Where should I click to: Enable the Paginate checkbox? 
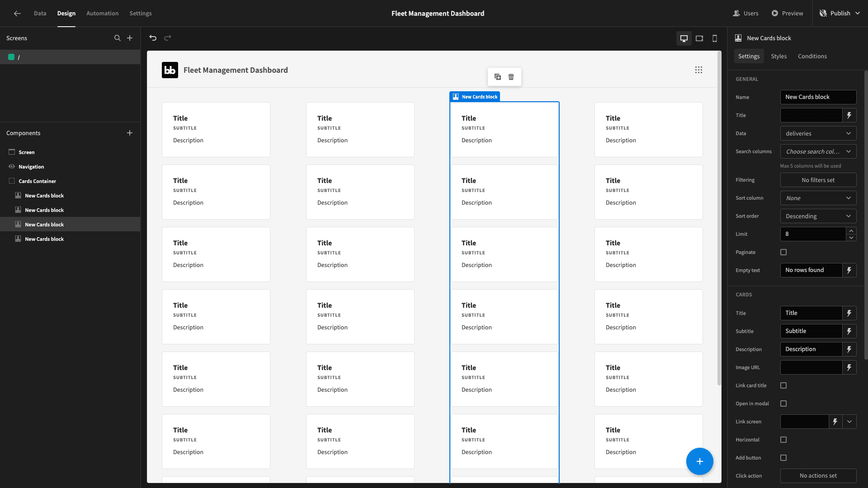click(x=783, y=252)
